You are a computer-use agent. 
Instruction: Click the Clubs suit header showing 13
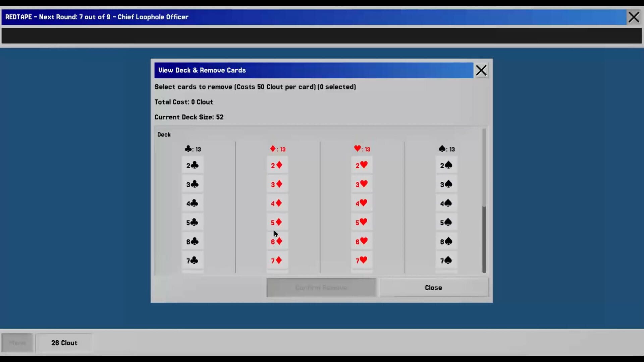click(x=193, y=149)
